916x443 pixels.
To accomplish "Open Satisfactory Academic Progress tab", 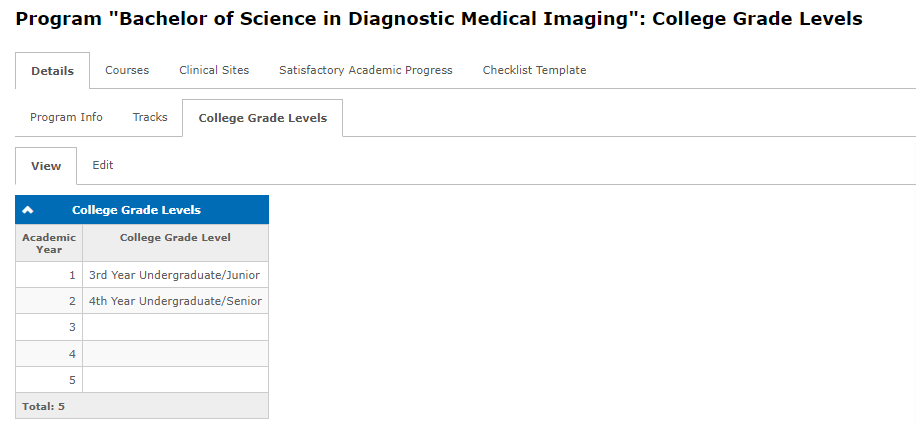I will pos(366,70).
